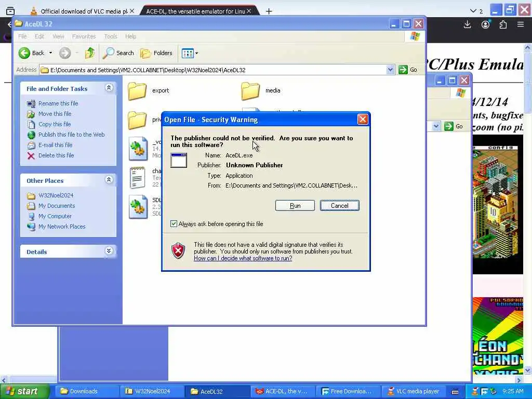The width and height of the screenshot is (532, 399).
Task: Click Delete this file
Action: (56, 155)
